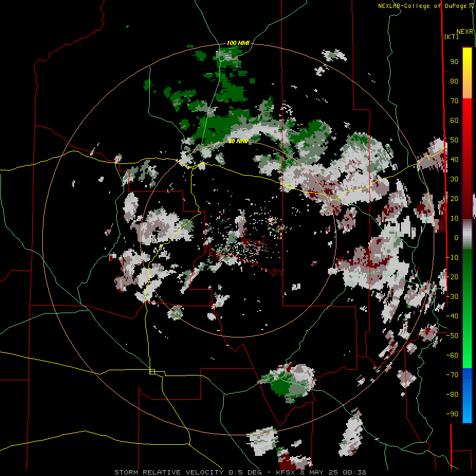This screenshot has width=476, height=476.
Task: Click the 0 value on velocity scale
Action: pos(456,237)
